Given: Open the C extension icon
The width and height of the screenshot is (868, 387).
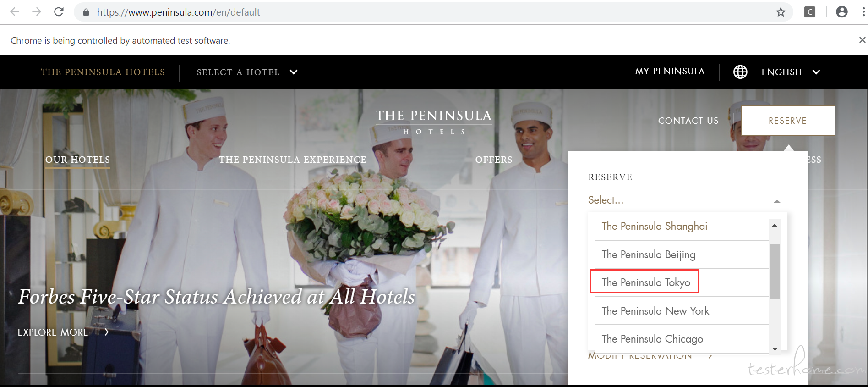Looking at the screenshot, I should coord(809,12).
